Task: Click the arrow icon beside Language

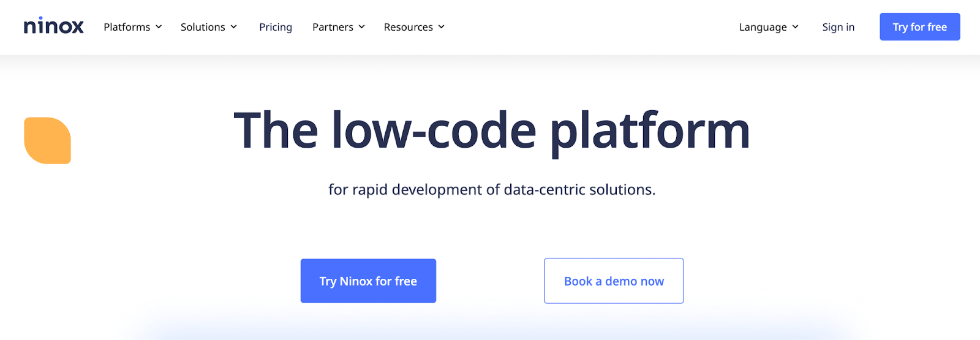Action: pos(795,27)
